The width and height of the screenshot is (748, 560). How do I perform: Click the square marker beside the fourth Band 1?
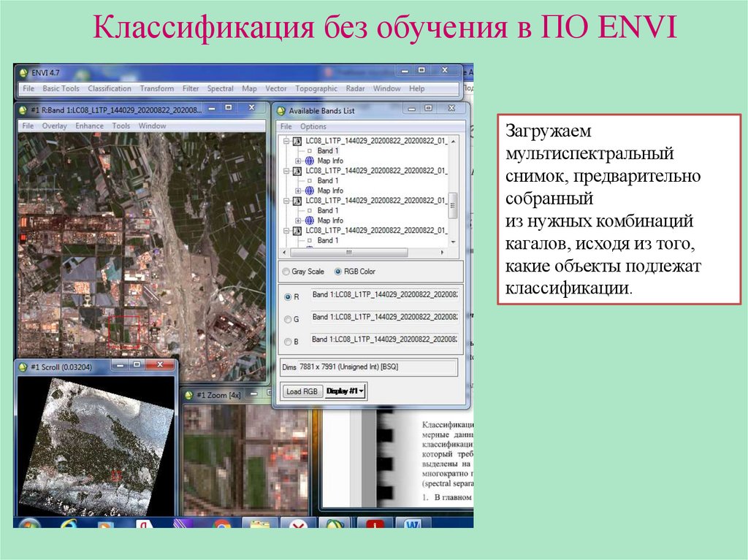[309, 240]
